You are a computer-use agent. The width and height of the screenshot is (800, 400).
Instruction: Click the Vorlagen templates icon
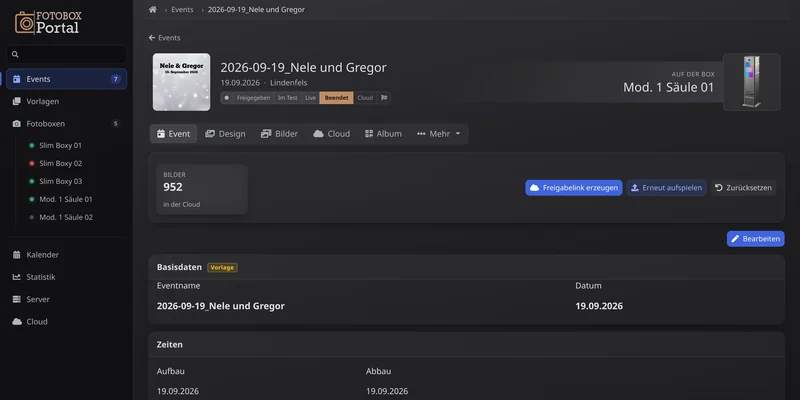point(16,102)
